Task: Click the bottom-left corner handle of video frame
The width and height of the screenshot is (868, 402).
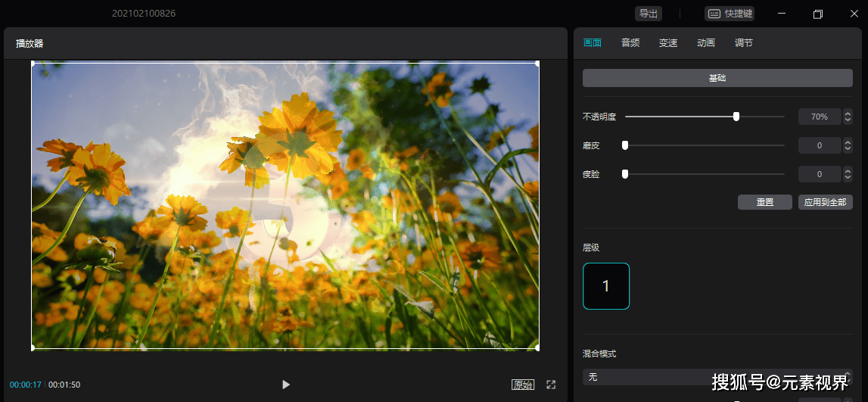Action: (x=32, y=347)
